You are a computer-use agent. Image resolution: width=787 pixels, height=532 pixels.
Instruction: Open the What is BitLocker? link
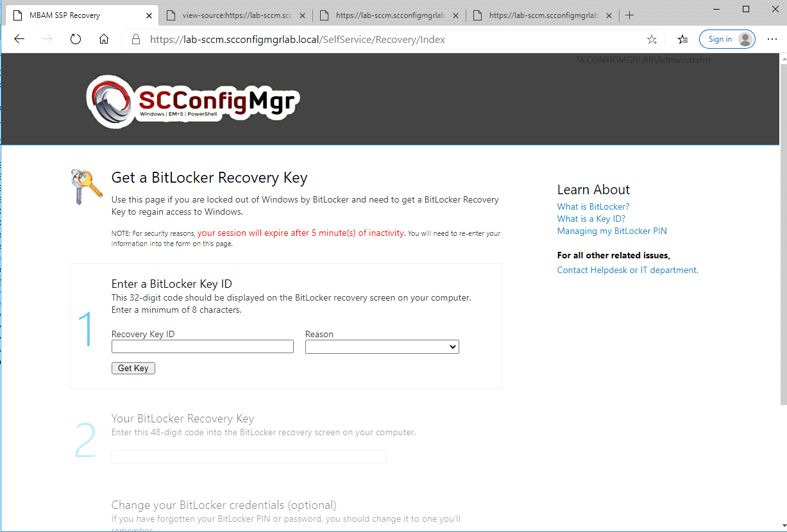pyautogui.click(x=593, y=206)
